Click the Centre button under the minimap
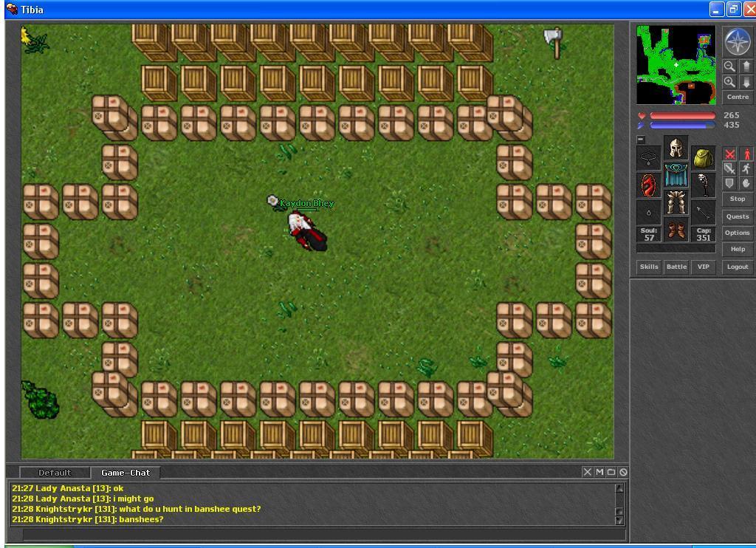The height and width of the screenshot is (548, 756). [x=738, y=97]
